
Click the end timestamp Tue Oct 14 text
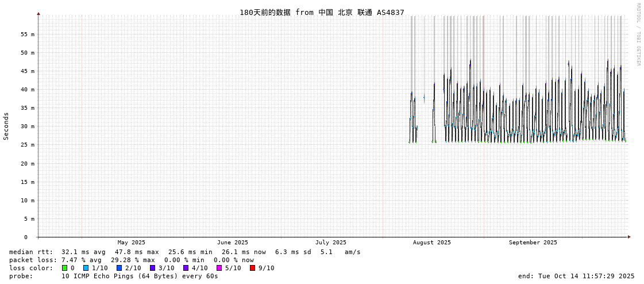(576, 276)
